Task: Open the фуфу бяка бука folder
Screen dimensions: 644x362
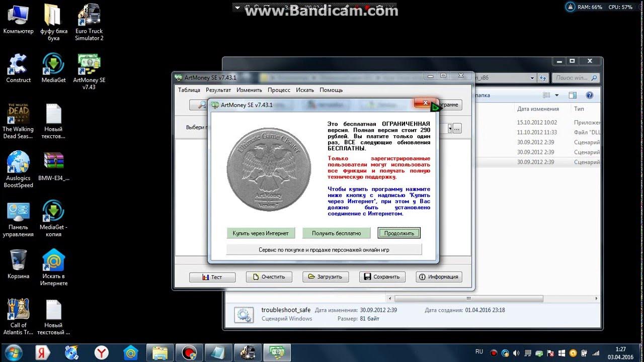Action: (54, 23)
